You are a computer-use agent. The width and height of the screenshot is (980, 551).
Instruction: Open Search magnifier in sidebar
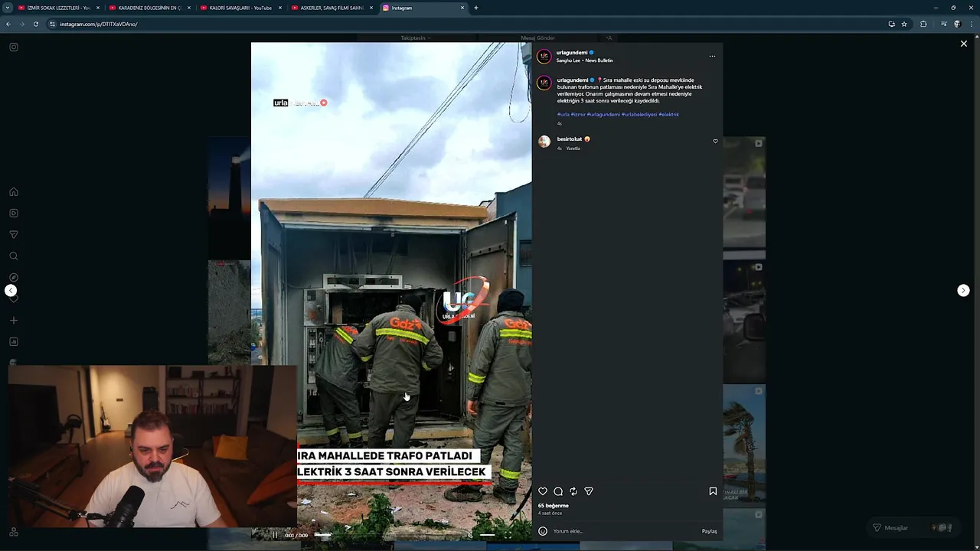coord(14,256)
